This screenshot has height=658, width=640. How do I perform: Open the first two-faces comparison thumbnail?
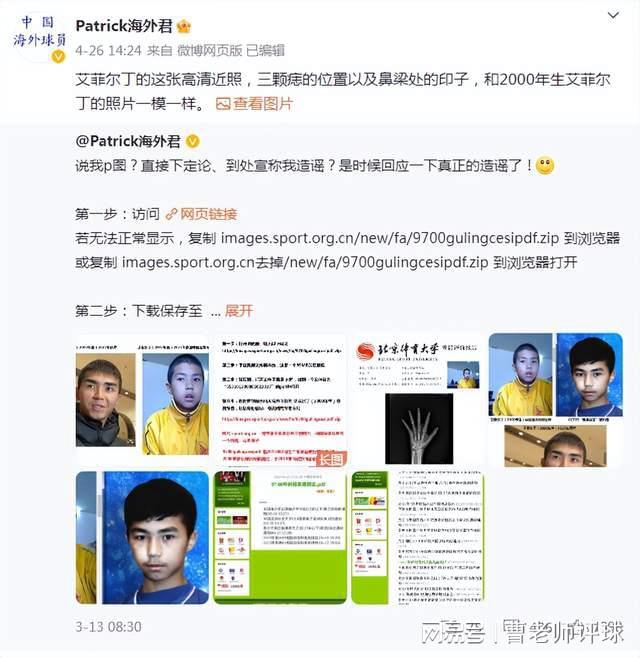click(142, 400)
